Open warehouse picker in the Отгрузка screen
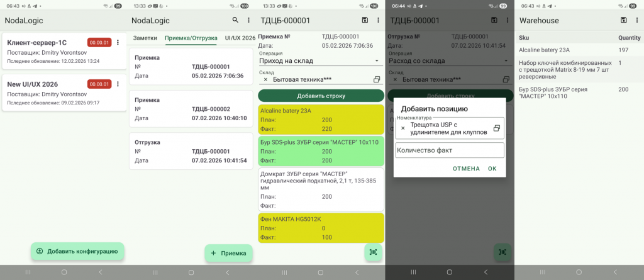The image size is (644, 280). pyautogui.click(x=506, y=79)
